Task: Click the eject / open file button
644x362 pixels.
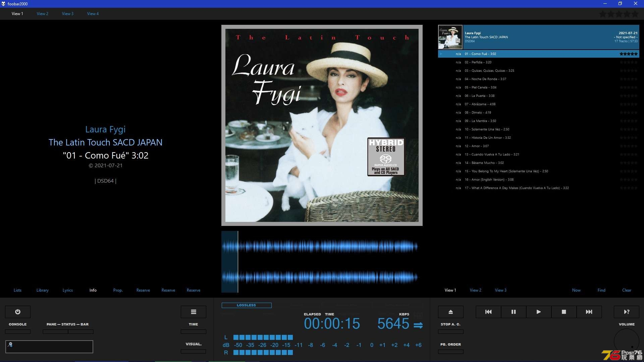Action: (x=451, y=312)
